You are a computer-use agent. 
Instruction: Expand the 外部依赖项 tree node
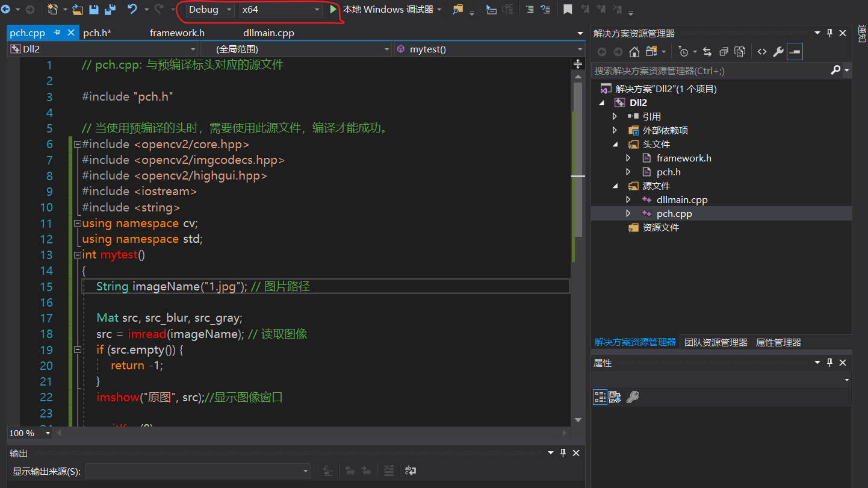615,130
